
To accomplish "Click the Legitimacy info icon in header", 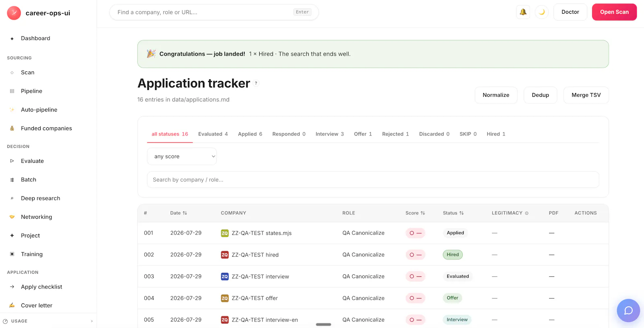I will pos(526,213).
